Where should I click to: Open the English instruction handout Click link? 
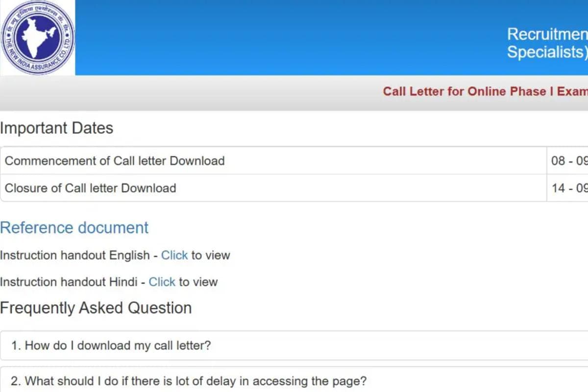point(174,255)
